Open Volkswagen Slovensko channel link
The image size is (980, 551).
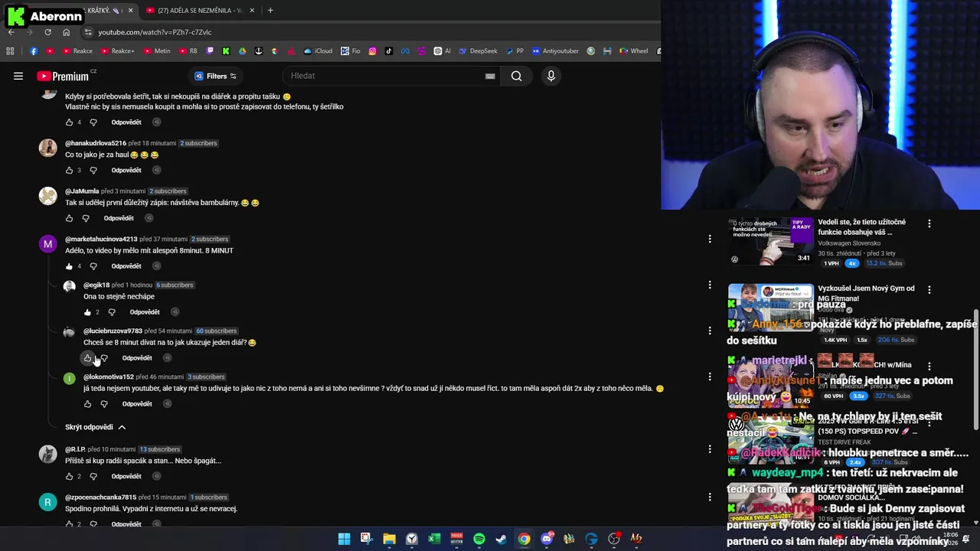coord(849,243)
